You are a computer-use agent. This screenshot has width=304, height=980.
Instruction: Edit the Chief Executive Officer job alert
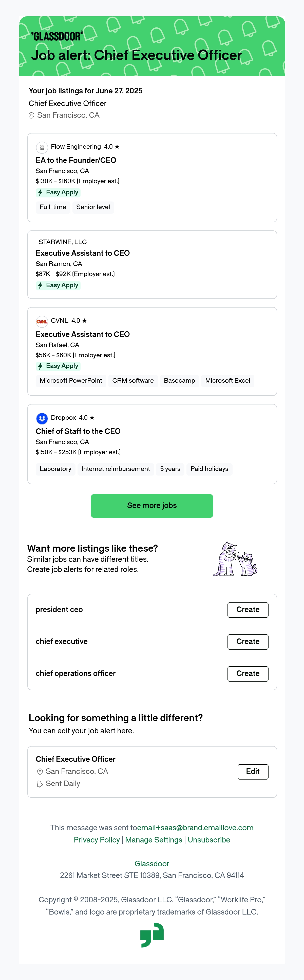(253, 771)
